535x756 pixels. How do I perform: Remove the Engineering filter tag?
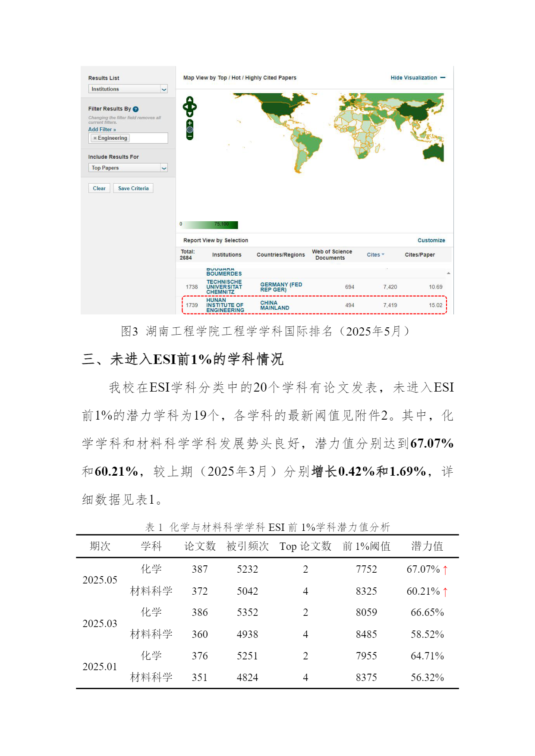[95, 138]
